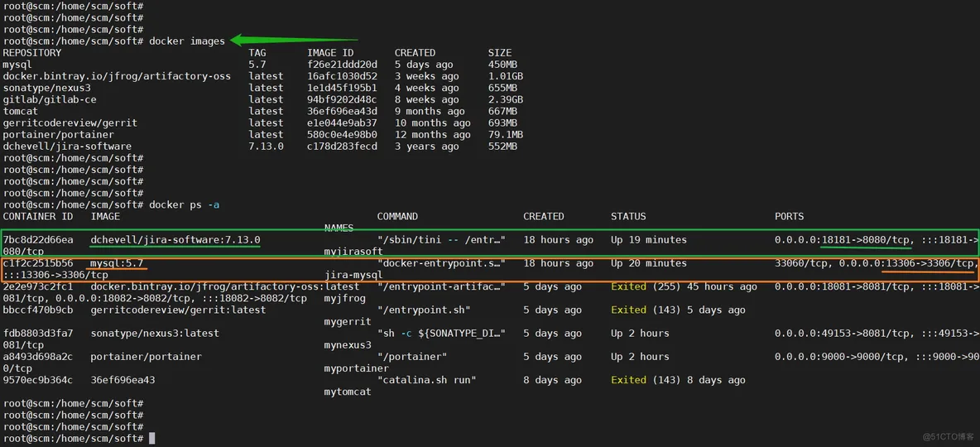Click the PORTS column header
Viewport: 980px width, 447px height.
tap(789, 216)
